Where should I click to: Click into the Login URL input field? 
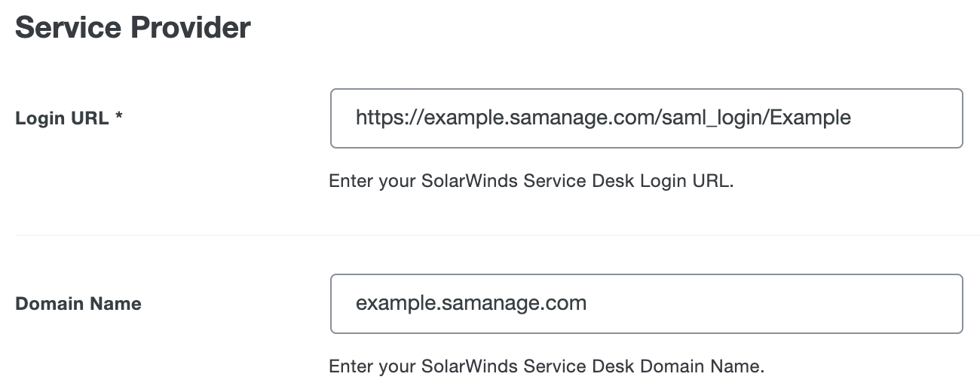tap(646, 118)
